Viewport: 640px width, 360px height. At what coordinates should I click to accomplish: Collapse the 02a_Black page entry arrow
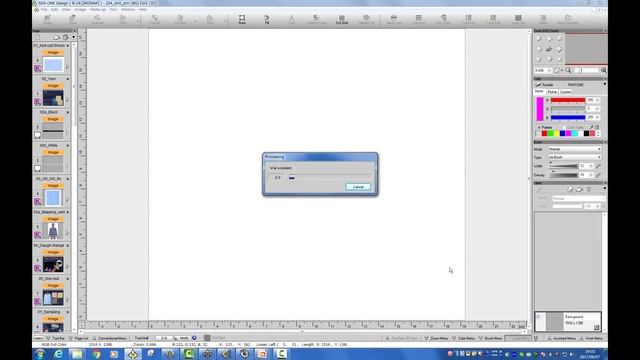(68, 112)
